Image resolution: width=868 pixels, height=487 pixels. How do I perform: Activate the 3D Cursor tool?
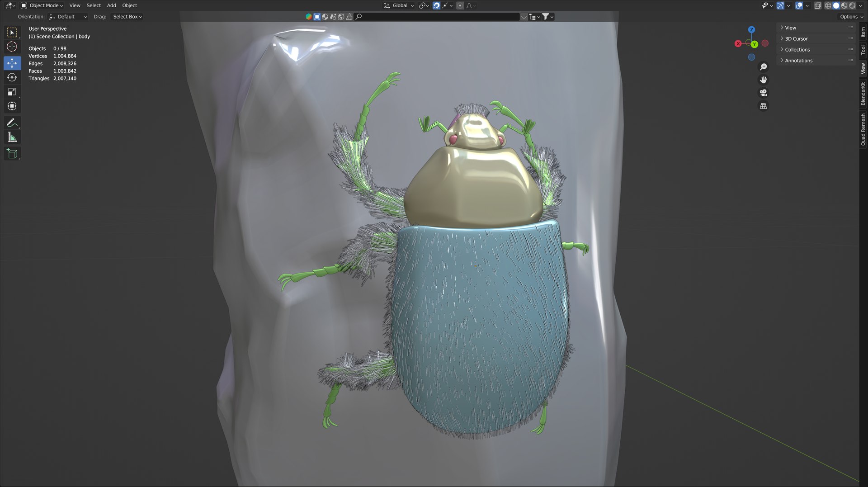(12, 47)
